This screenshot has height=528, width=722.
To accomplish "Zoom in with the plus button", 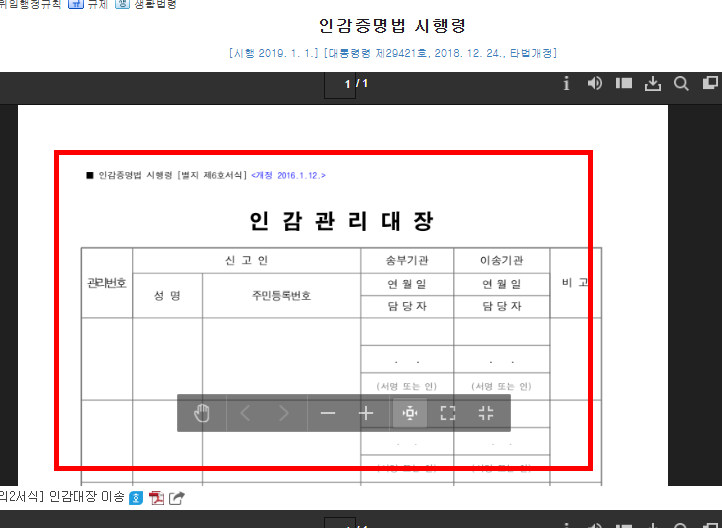I will [x=366, y=413].
